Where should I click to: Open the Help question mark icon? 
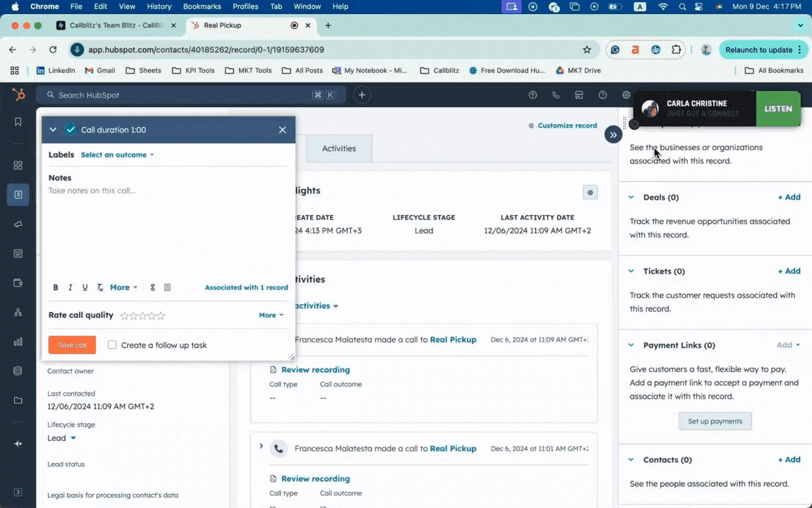pyautogui.click(x=602, y=95)
